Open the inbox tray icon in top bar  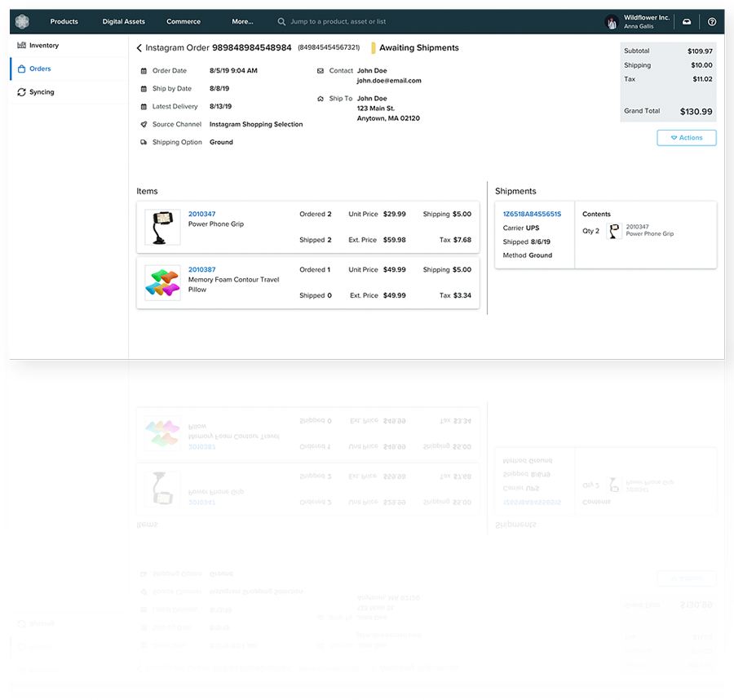tap(686, 22)
